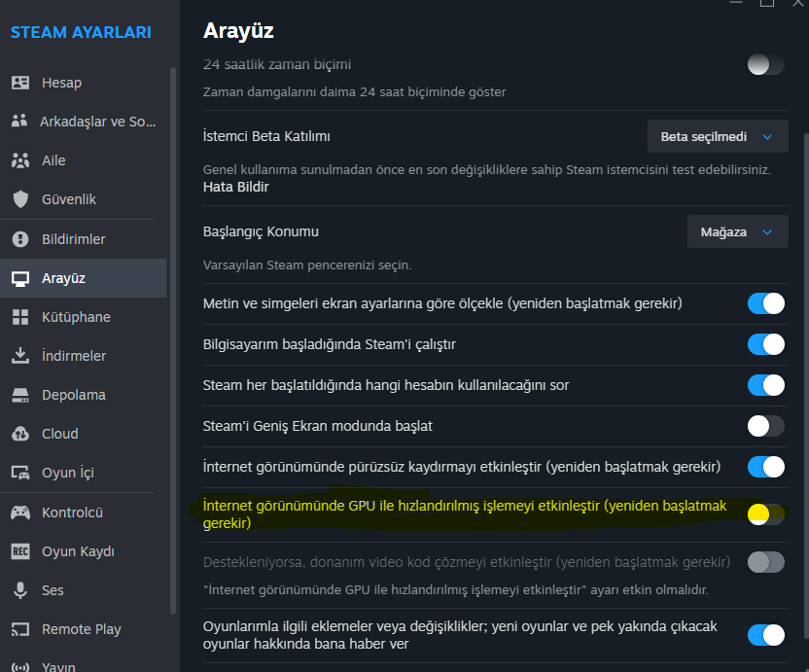Turn off Bilgisayarım başladığında Steam'i çalıştır

[765, 344]
